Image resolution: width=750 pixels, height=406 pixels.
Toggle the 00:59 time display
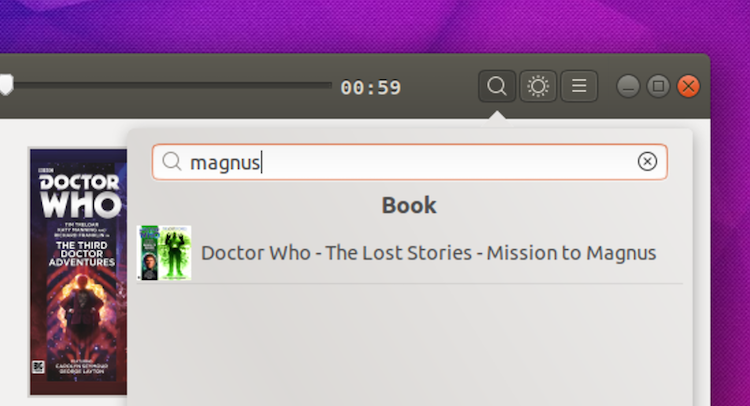coord(371,88)
